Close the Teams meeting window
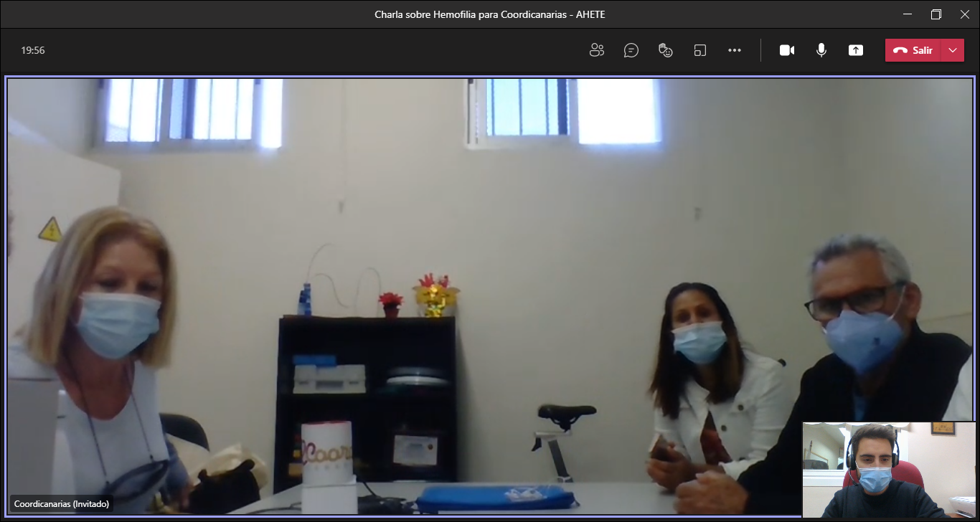Screen dimensions: 980x522 point(964,14)
